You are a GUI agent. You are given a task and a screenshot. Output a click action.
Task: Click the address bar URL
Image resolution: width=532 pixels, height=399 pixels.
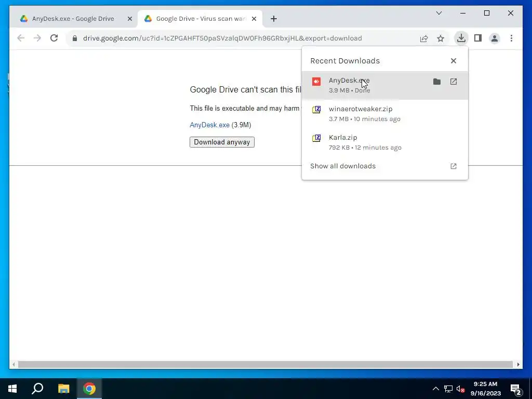222,38
